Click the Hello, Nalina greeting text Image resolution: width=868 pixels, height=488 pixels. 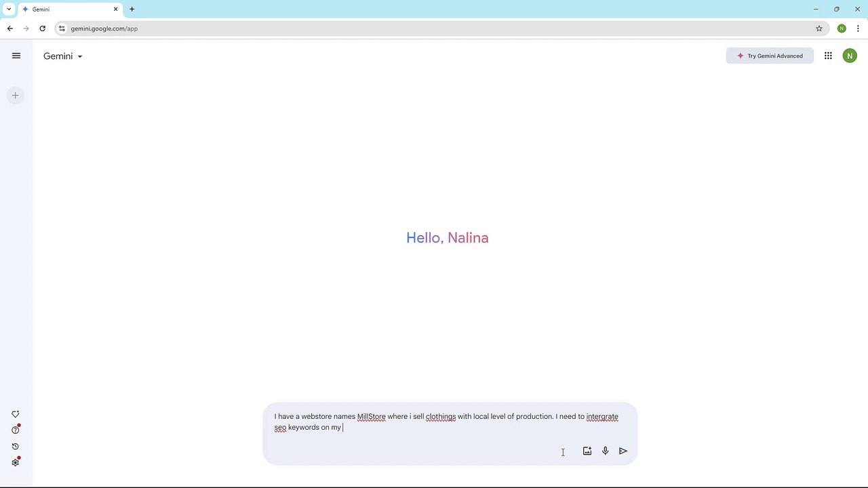pyautogui.click(x=448, y=238)
